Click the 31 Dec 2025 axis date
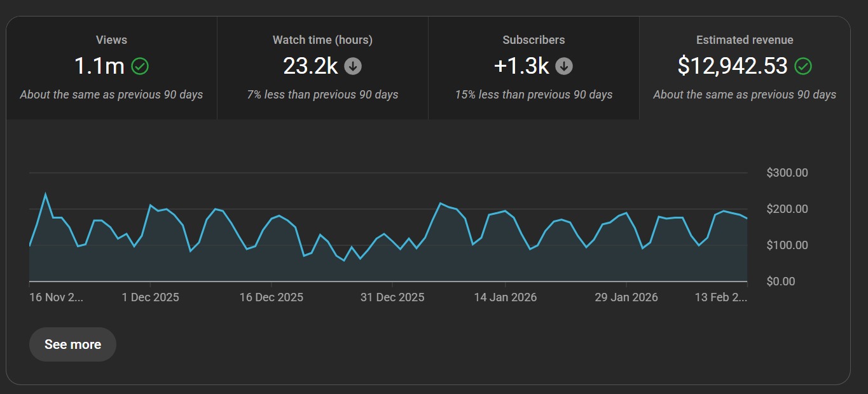868x394 pixels. coord(392,297)
